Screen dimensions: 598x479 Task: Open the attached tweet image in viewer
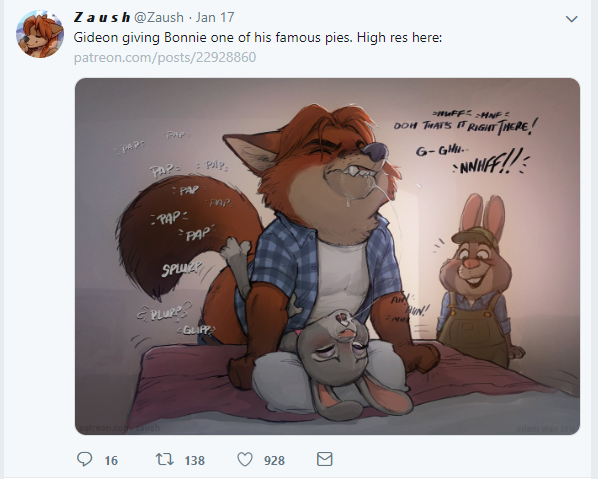[327, 256]
